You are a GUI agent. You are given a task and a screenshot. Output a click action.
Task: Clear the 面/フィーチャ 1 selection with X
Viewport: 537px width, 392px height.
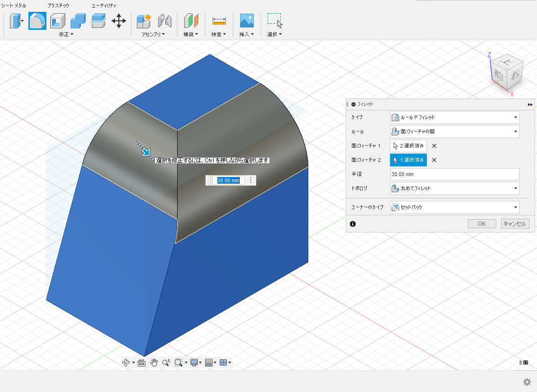(434, 146)
